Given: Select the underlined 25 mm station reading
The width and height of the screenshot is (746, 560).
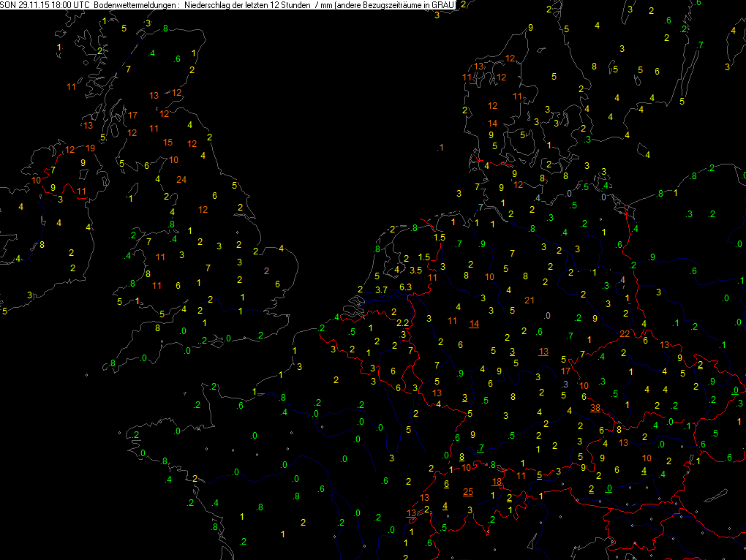Looking at the screenshot, I should (468, 491).
